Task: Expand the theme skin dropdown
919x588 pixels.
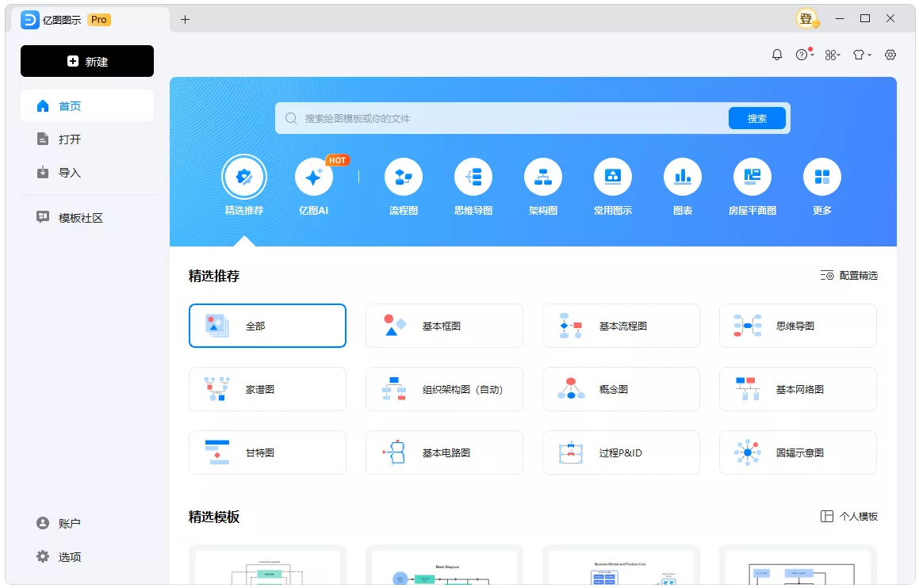Action: tap(861, 54)
